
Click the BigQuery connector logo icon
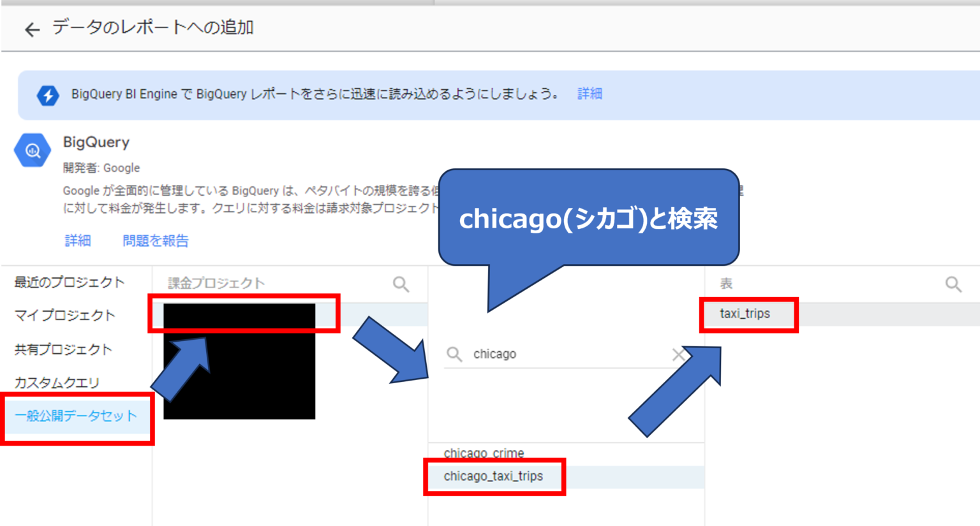33,150
